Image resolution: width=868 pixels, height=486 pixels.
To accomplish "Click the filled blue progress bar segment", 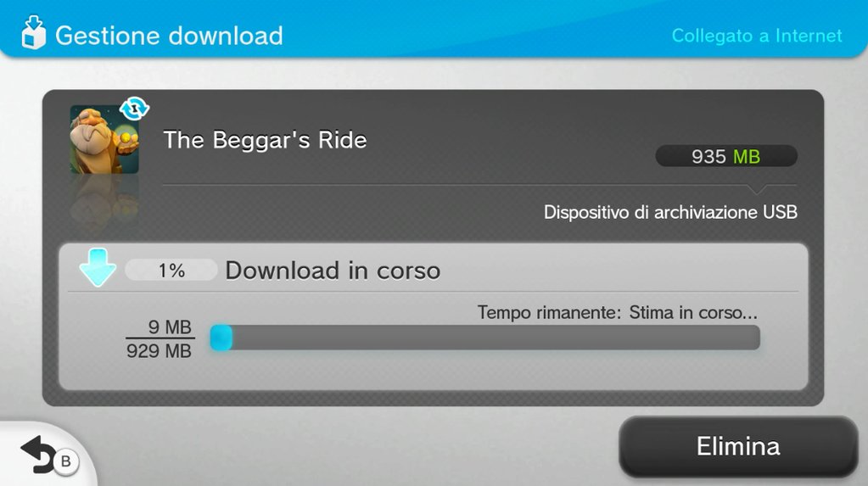I will click(221, 338).
